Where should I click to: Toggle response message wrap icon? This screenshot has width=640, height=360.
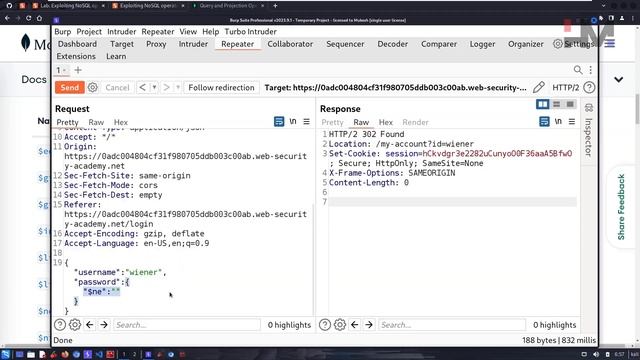[x=544, y=121]
